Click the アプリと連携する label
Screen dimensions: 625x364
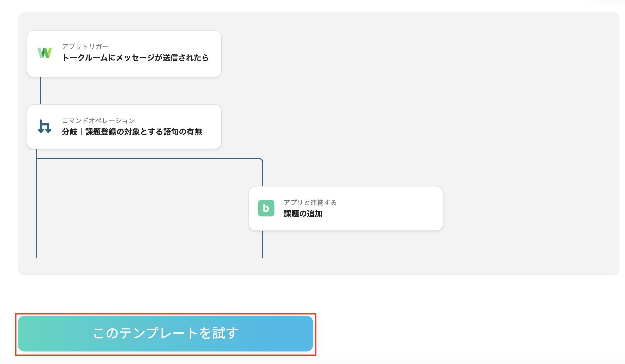(310, 202)
